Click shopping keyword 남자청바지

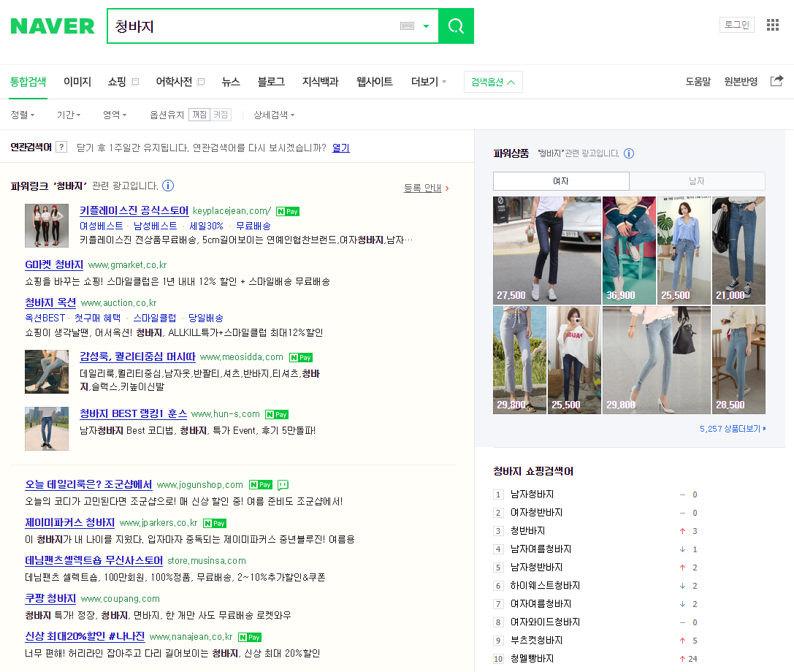point(532,495)
